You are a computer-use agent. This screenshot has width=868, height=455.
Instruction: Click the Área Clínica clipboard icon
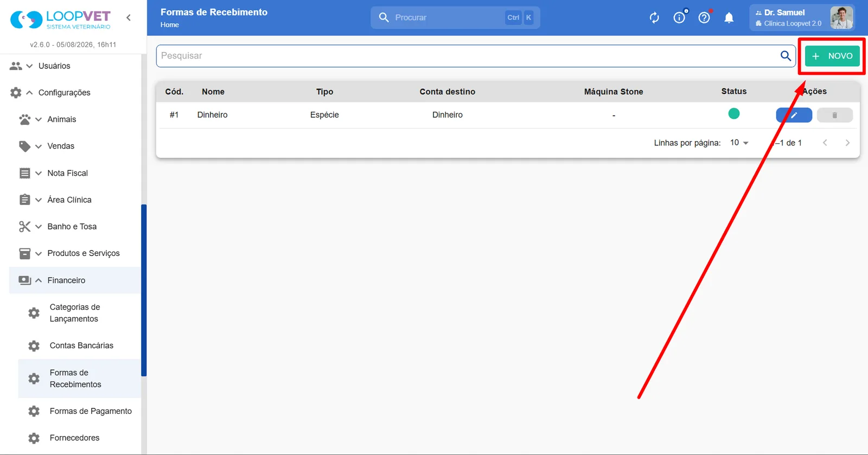(x=25, y=200)
